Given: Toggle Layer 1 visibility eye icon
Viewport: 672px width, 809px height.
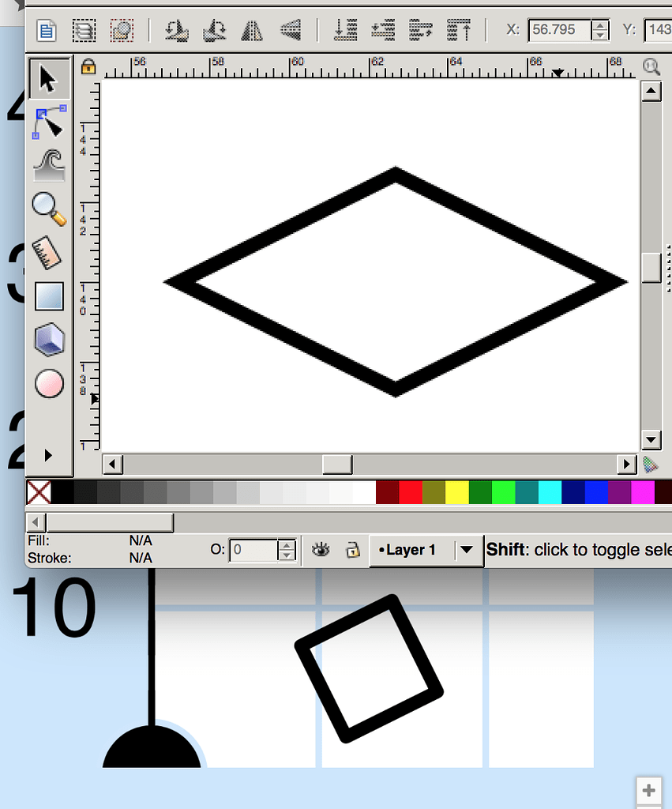Looking at the screenshot, I should click(320, 550).
